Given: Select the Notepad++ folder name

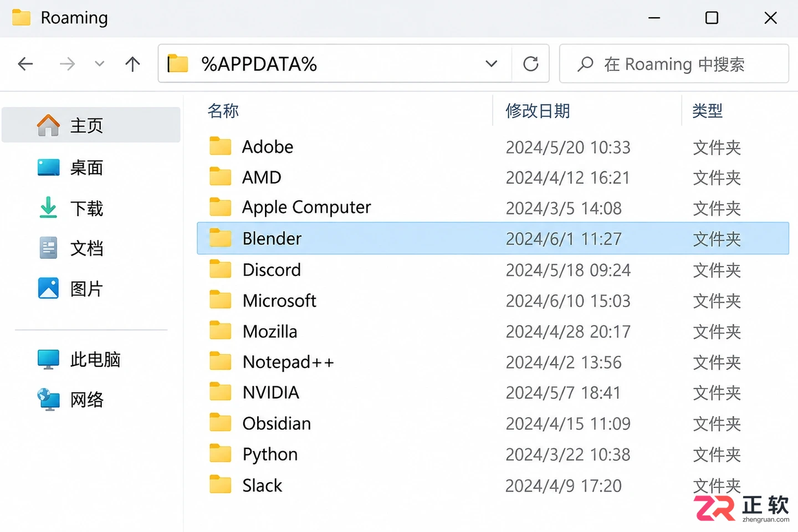Looking at the screenshot, I should [x=289, y=362].
